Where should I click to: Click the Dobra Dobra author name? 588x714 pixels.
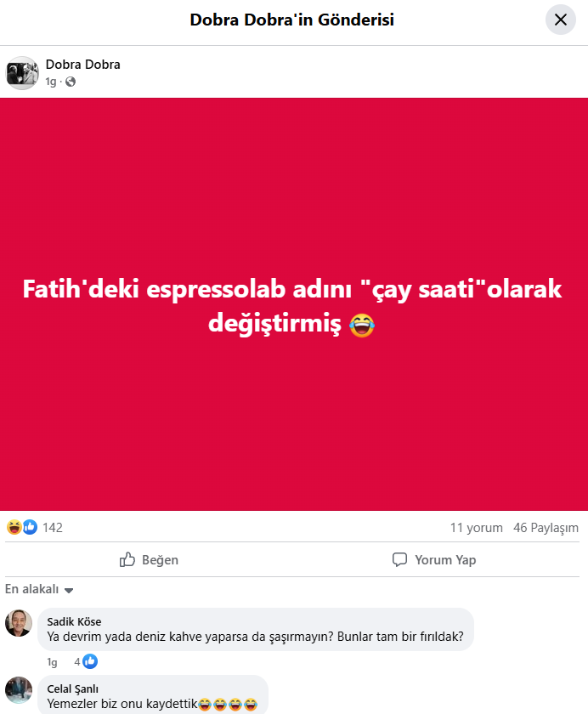pos(82,65)
